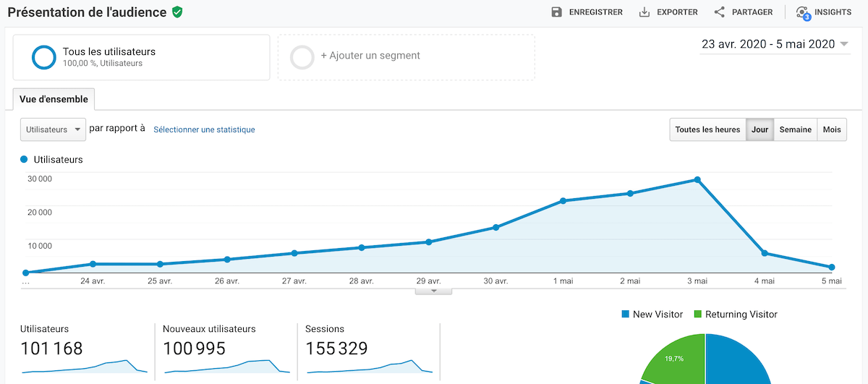Open the Insights icon with badge

(802, 13)
